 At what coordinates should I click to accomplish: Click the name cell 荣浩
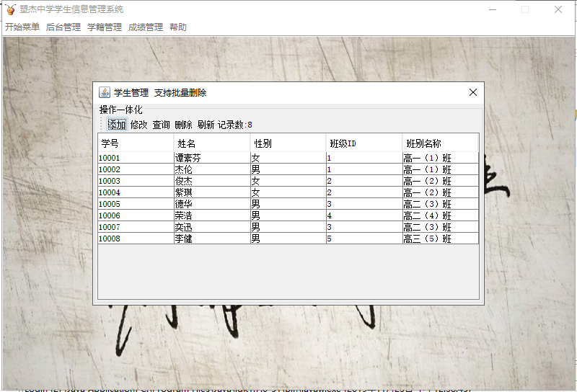click(x=212, y=215)
